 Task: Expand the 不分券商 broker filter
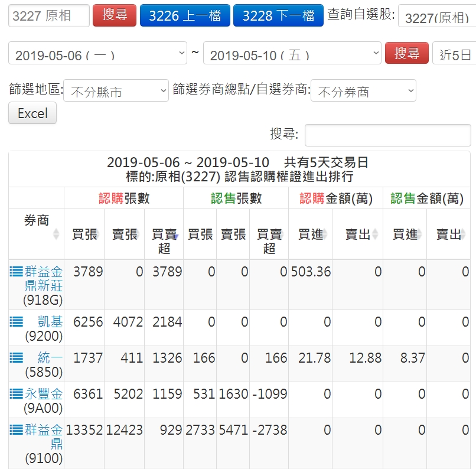coord(363,91)
